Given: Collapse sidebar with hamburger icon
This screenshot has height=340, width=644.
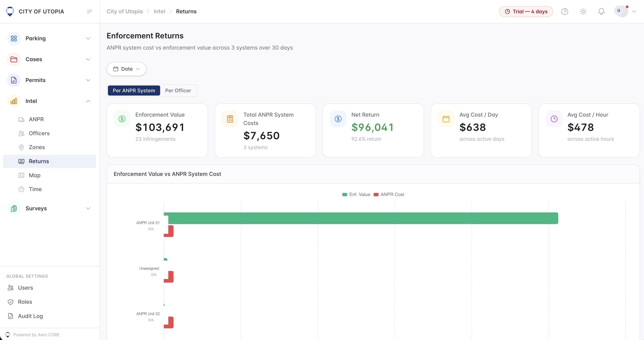Looking at the screenshot, I should [89, 12].
